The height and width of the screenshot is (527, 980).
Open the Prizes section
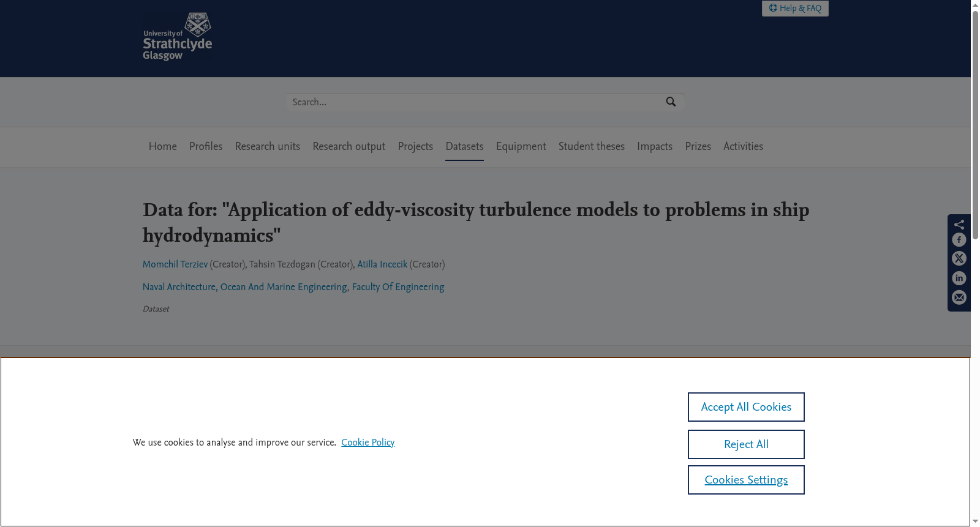(698, 146)
